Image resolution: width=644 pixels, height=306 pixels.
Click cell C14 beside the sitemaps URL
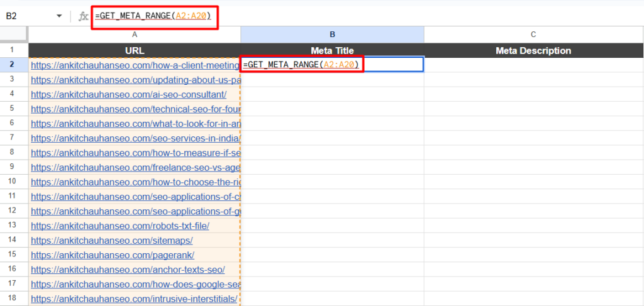pyautogui.click(x=533, y=241)
